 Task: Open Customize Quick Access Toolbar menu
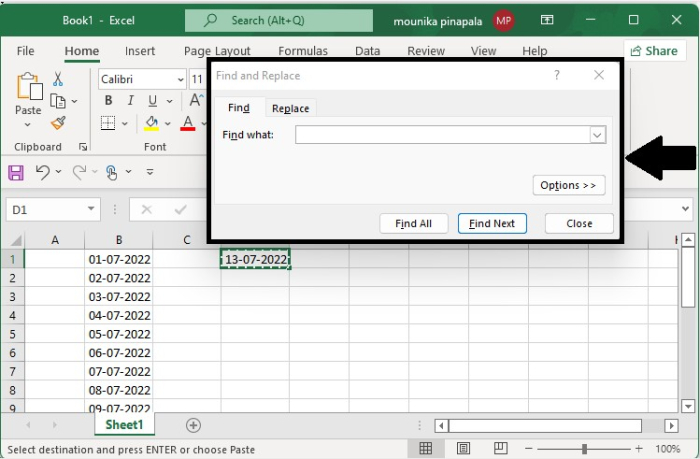[150, 171]
